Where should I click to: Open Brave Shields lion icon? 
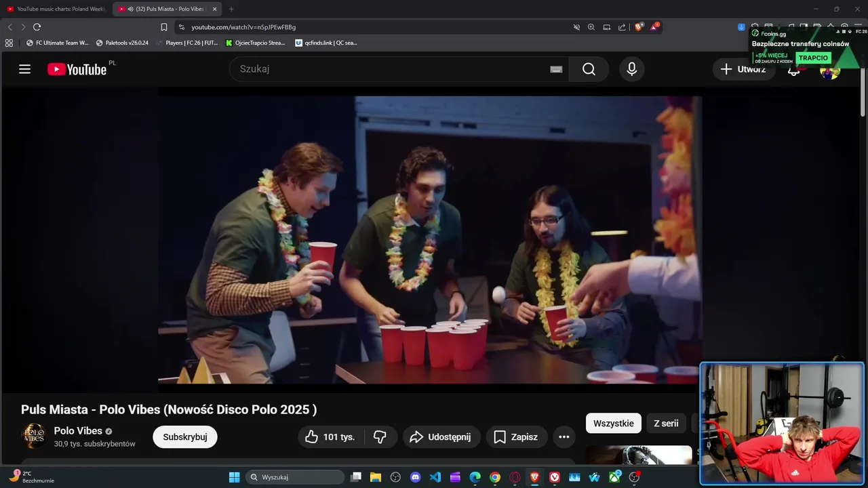639,27
